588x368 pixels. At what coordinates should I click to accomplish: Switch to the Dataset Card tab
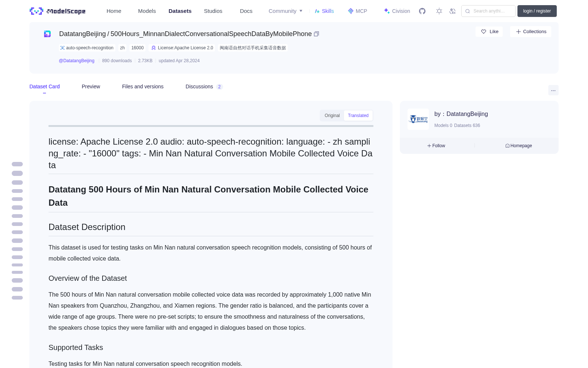point(44,86)
